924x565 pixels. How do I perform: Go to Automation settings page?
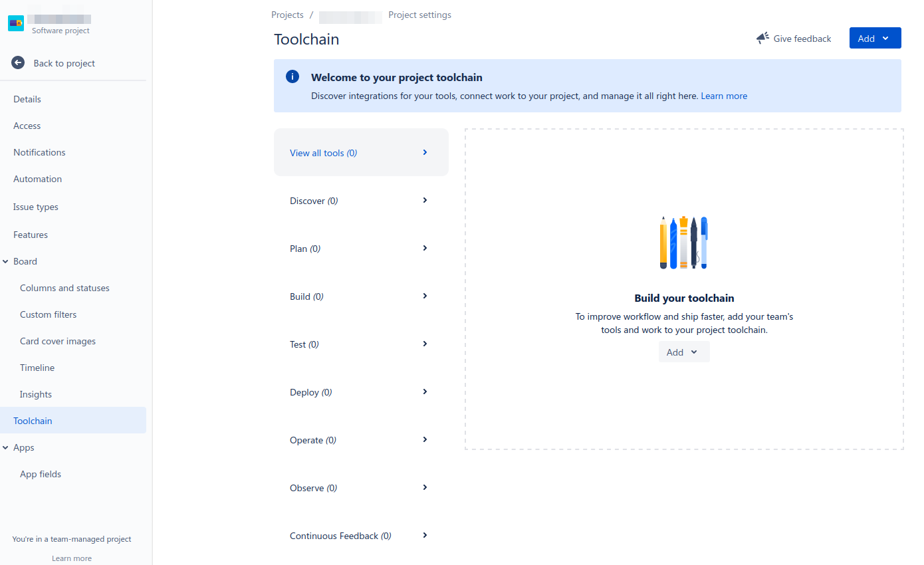37,179
